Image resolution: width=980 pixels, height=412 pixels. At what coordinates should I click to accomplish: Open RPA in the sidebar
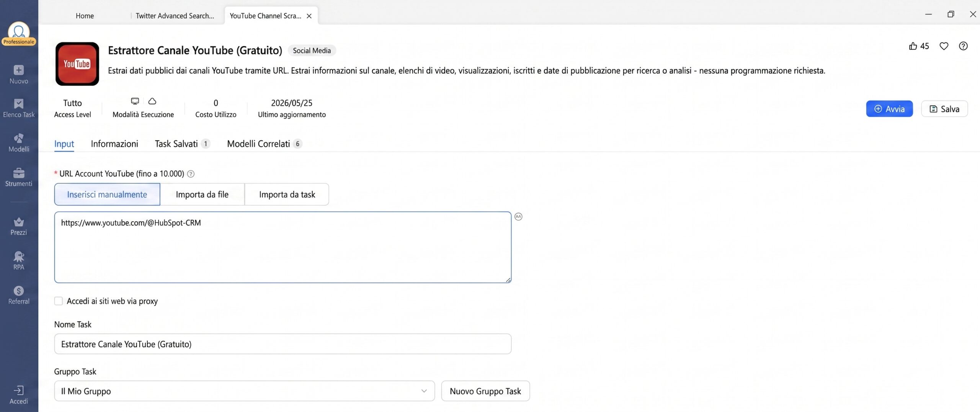coord(18,261)
